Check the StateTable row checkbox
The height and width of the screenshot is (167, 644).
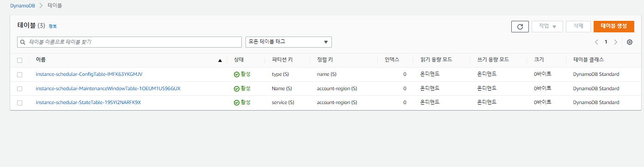(19, 103)
